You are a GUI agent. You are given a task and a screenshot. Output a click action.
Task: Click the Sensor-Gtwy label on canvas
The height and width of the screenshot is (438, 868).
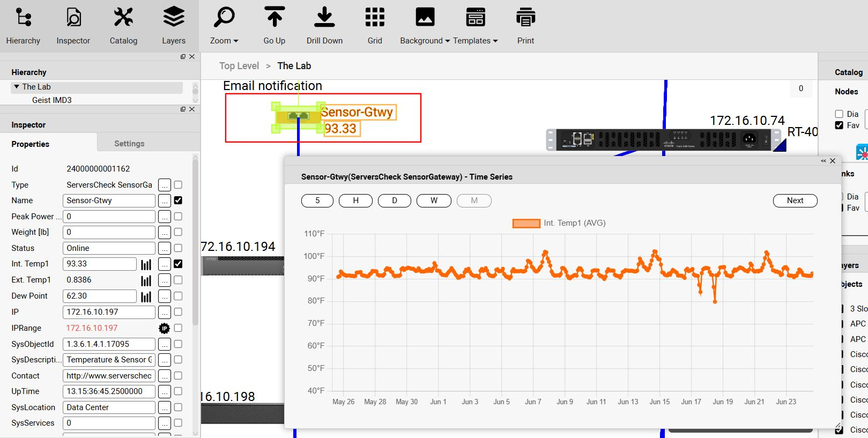[358, 112]
